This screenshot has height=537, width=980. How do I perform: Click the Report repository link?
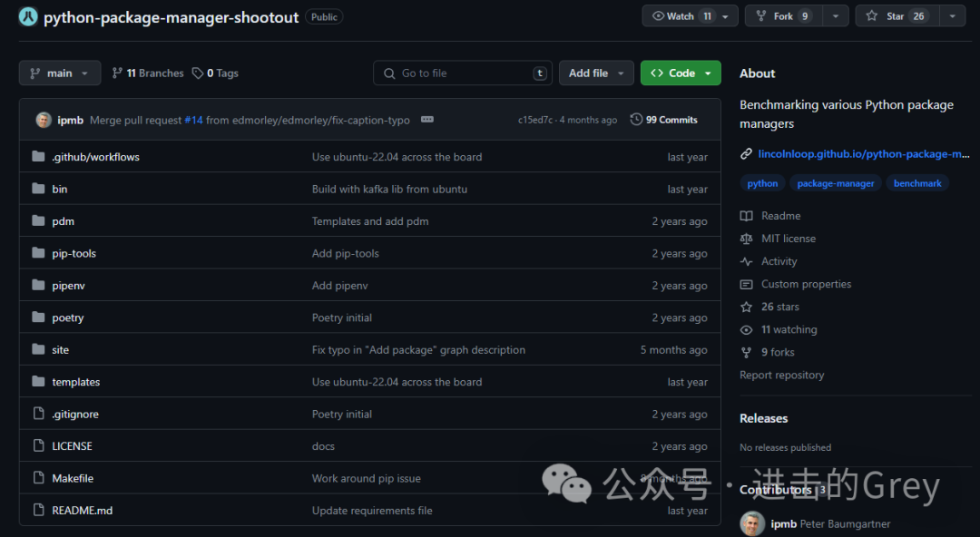(x=781, y=375)
